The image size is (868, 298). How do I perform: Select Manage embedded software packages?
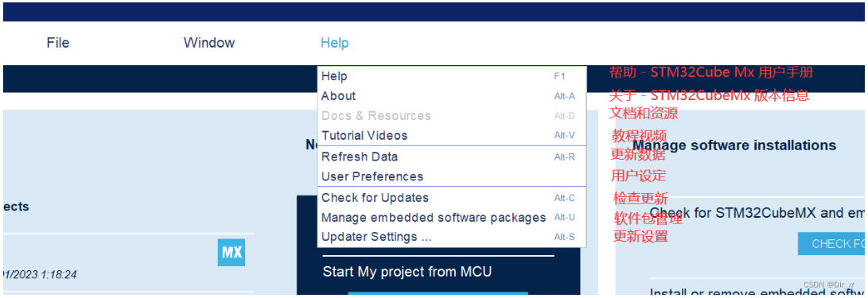tap(452, 218)
